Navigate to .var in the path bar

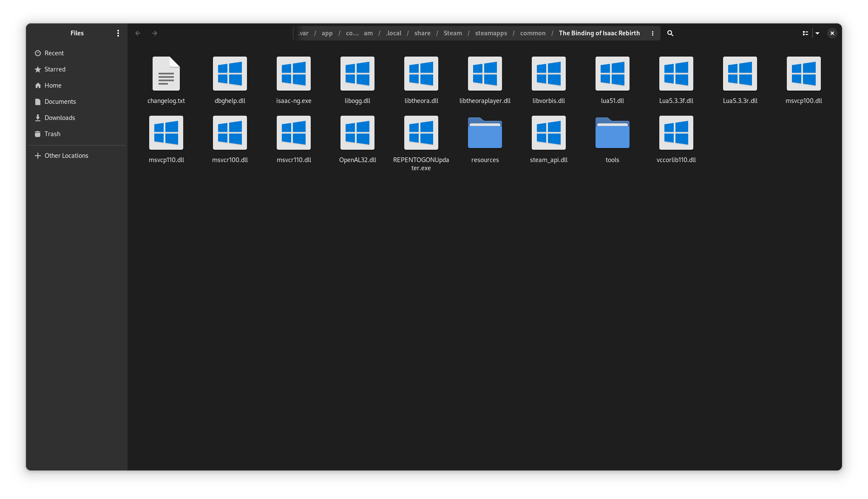pos(303,33)
